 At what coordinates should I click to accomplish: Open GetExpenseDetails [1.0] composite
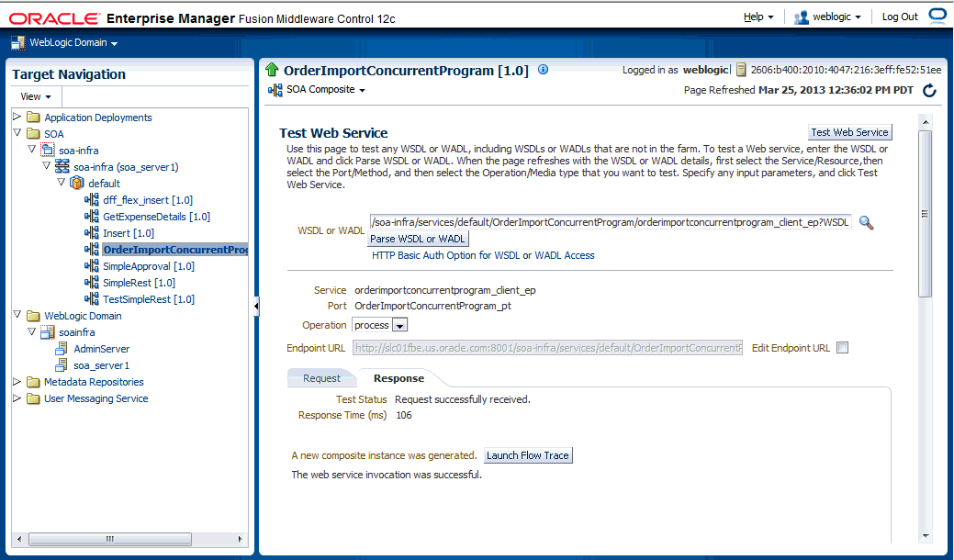156,217
